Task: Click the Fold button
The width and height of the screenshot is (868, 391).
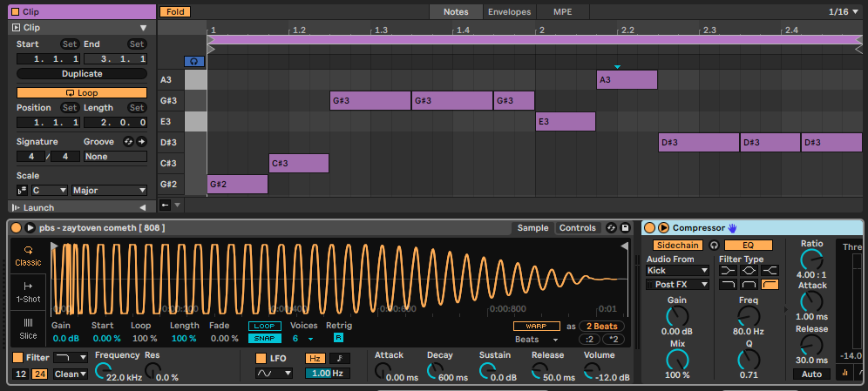Action: click(175, 11)
